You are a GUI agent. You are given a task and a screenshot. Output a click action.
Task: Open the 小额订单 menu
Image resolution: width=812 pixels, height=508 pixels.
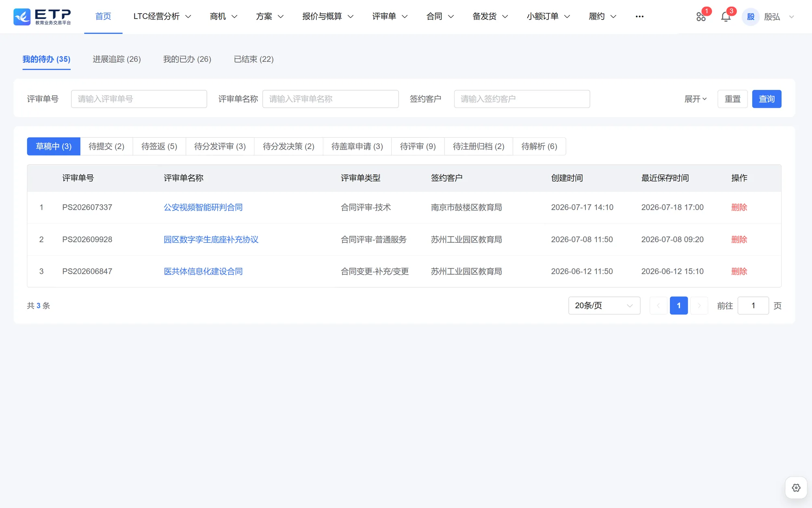pos(548,17)
